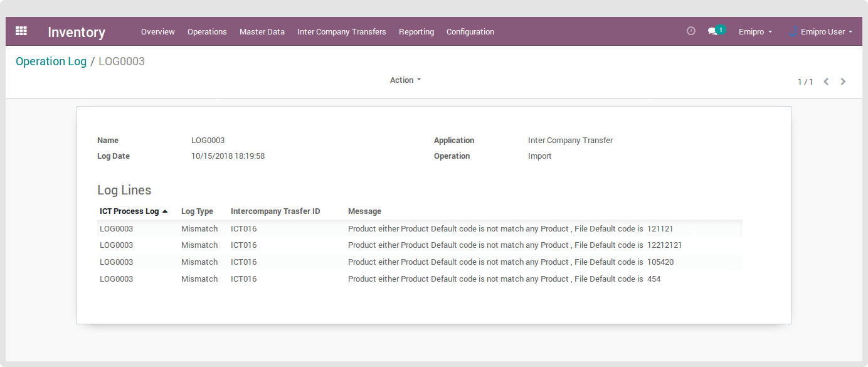Screen dimensions: 868x367
Task: Click the Inventory app title
Action: (x=77, y=32)
